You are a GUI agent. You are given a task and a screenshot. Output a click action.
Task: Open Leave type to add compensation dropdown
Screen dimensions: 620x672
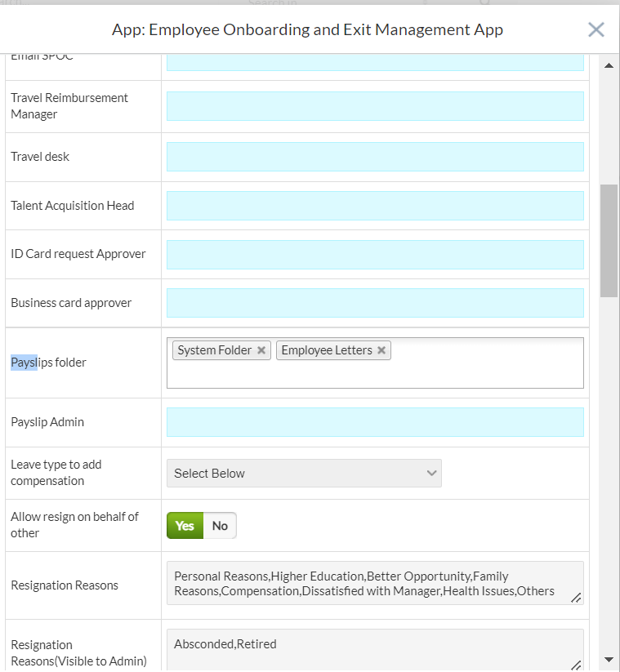[x=304, y=473]
